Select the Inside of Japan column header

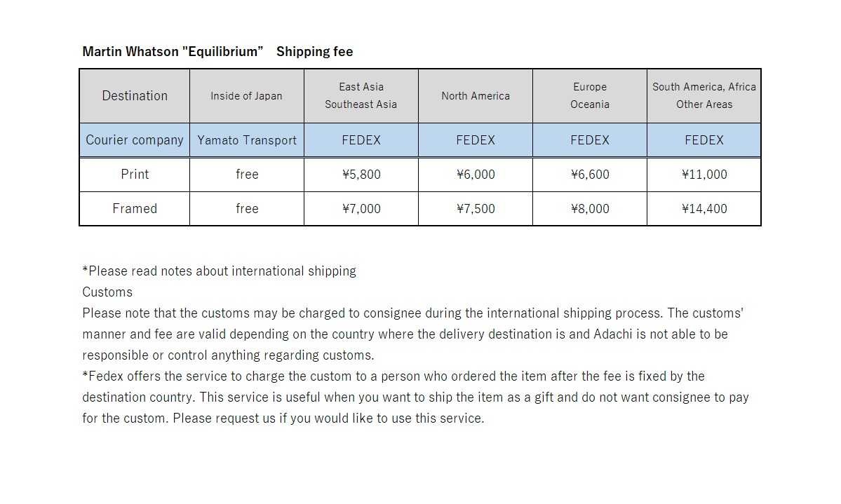click(x=246, y=96)
